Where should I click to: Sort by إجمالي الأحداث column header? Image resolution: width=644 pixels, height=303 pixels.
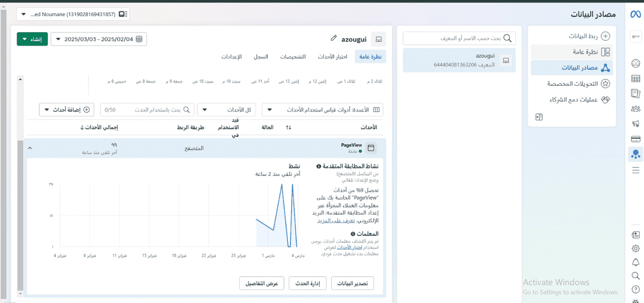click(x=99, y=128)
